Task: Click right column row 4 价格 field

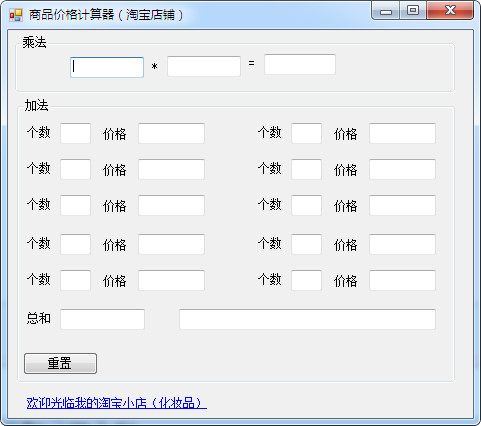Action: click(402, 244)
